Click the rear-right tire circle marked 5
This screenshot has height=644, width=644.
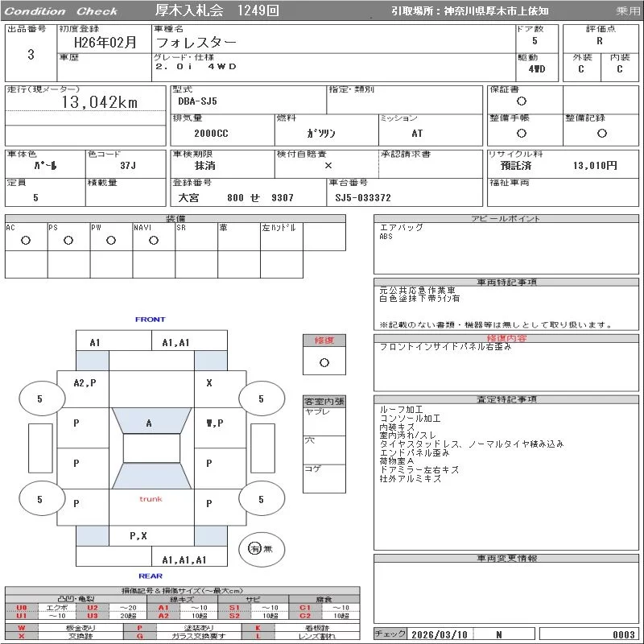[261, 499]
